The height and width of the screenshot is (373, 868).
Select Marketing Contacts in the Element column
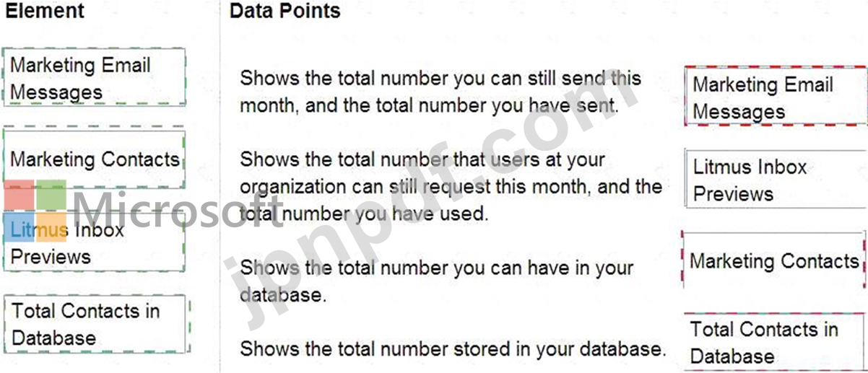click(95, 159)
